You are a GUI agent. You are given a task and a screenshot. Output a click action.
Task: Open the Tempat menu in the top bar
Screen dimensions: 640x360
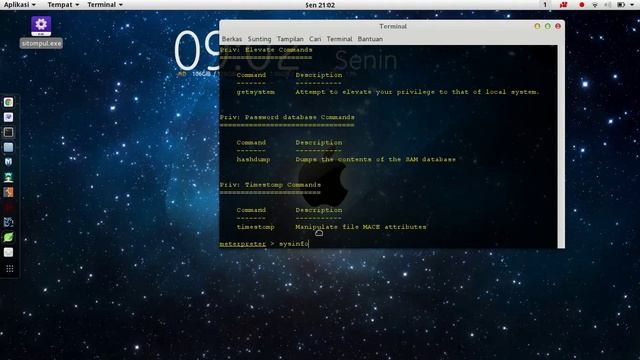[63, 5]
